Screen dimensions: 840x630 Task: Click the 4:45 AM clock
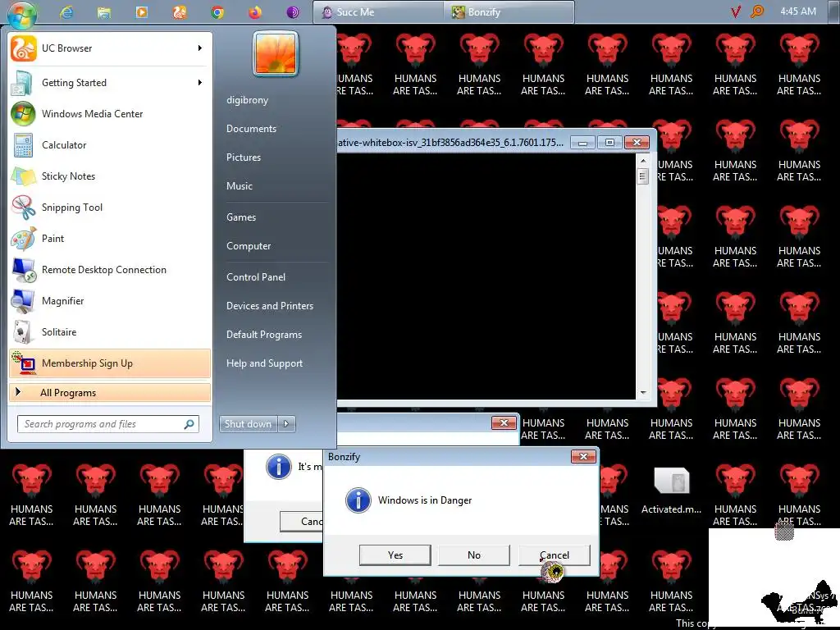click(x=798, y=11)
